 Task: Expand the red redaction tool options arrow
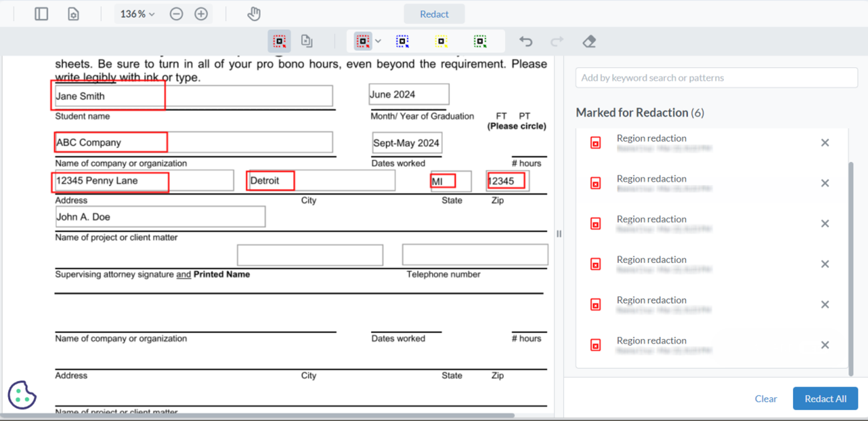point(378,41)
